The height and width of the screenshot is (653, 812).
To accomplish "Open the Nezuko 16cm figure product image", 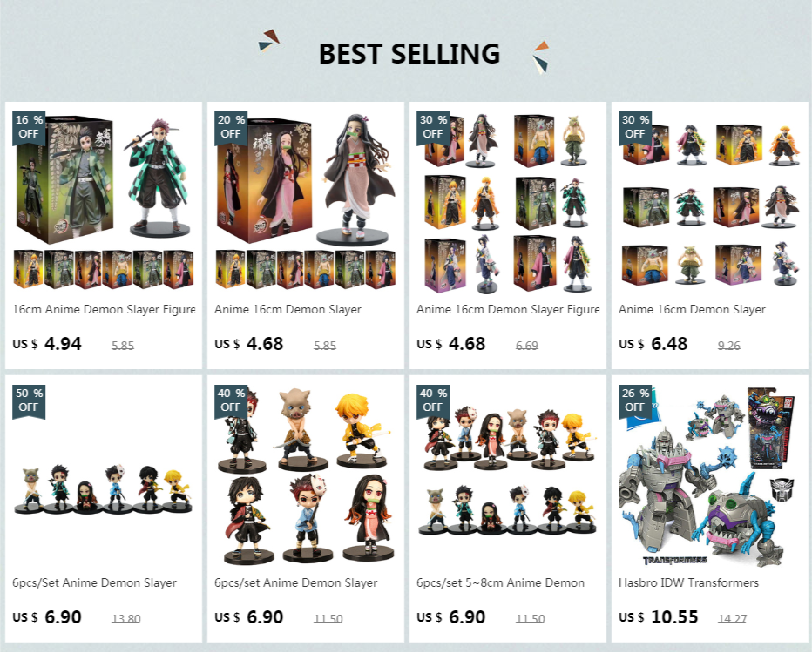I will (306, 201).
